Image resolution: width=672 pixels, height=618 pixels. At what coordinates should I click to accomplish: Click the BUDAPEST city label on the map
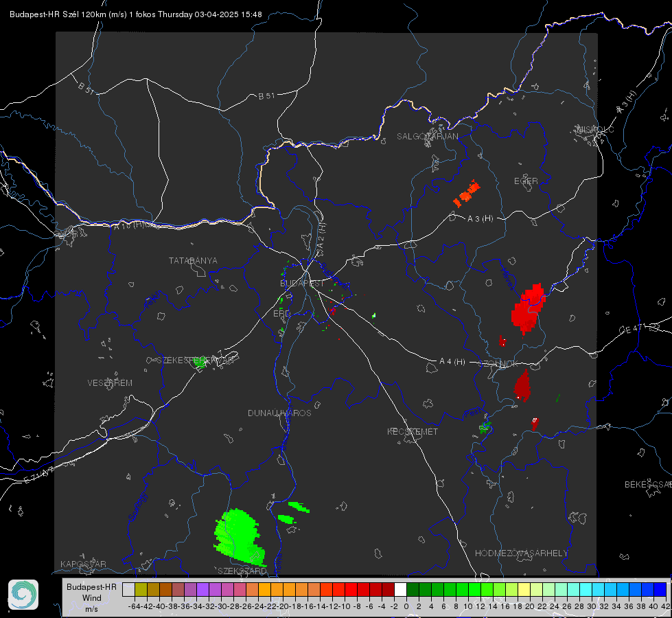pos(302,284)
